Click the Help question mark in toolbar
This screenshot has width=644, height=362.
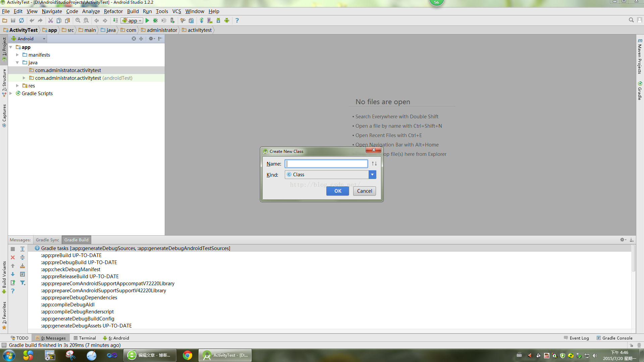[237, 20]
